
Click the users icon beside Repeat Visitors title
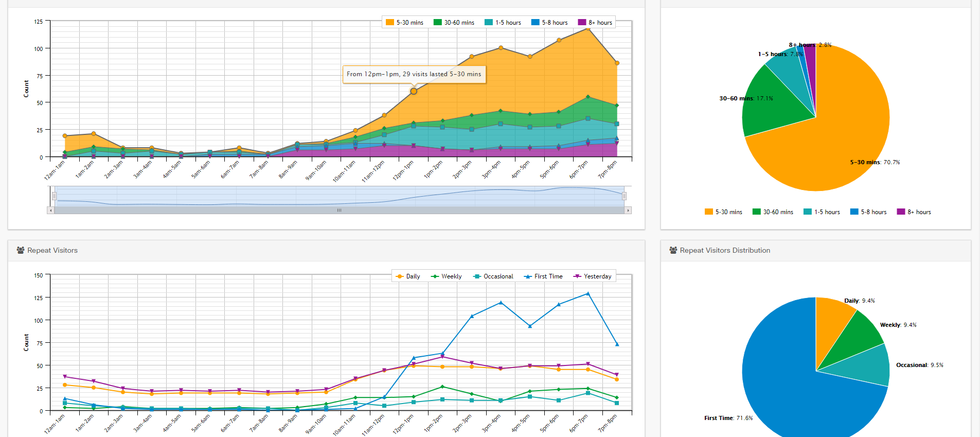click(21, 250)
